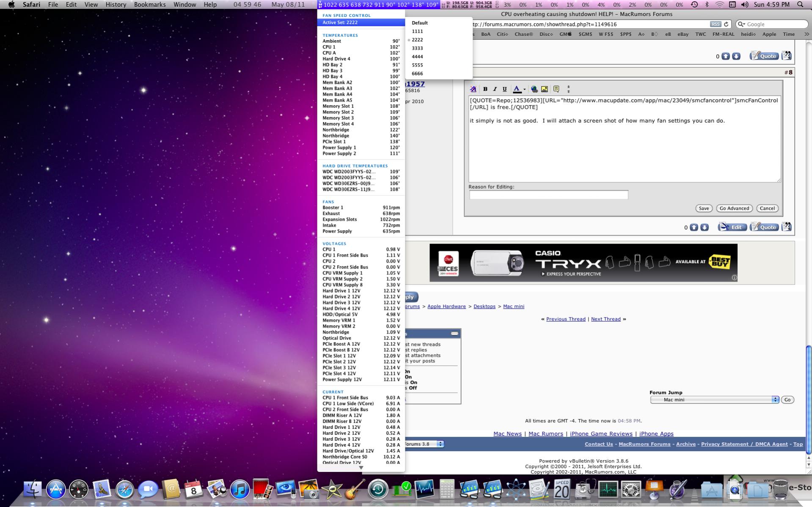Click the Spotlight magnifier in menu bar
This screenshot has height=507, width=812.
(x=800, y=5)
